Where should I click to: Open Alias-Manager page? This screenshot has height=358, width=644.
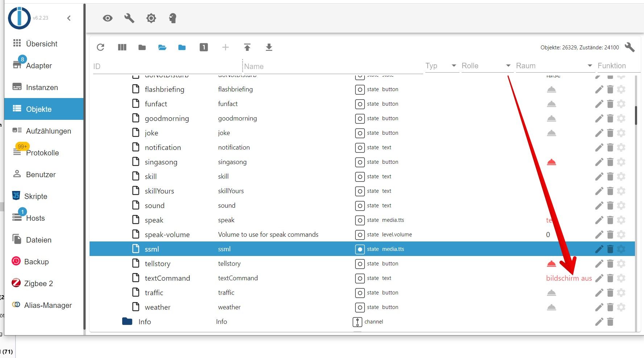point(44,305)
